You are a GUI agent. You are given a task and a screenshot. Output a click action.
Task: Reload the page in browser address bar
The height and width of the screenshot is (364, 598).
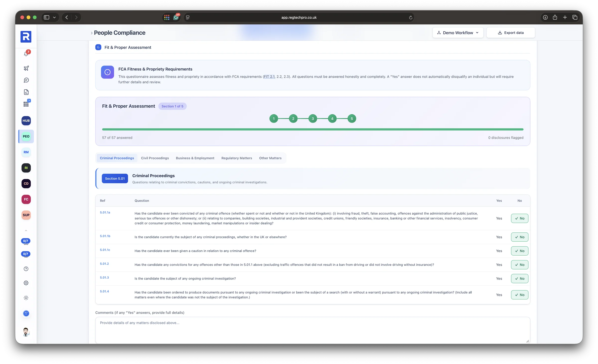[410, 17]
